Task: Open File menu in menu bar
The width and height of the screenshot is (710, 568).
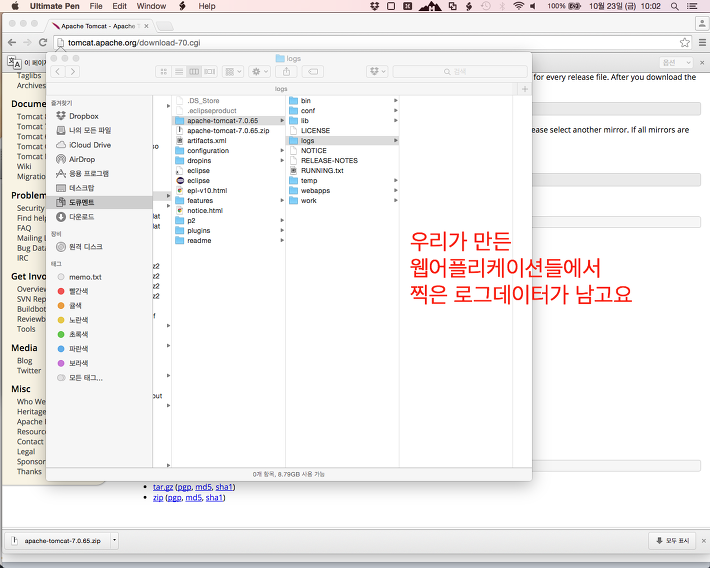Action: 96,6
